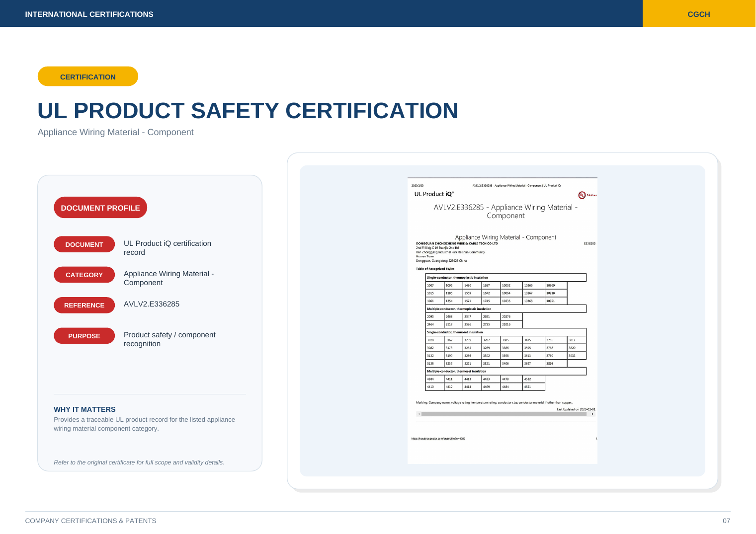Click the 'UL Product iQ' heading on the certificate

(434, 194)
